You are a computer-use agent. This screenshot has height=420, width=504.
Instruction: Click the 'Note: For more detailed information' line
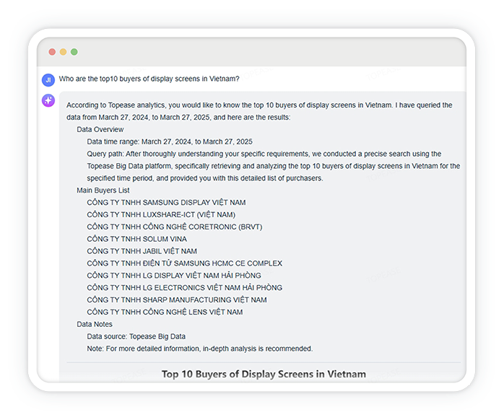(199, 349)
